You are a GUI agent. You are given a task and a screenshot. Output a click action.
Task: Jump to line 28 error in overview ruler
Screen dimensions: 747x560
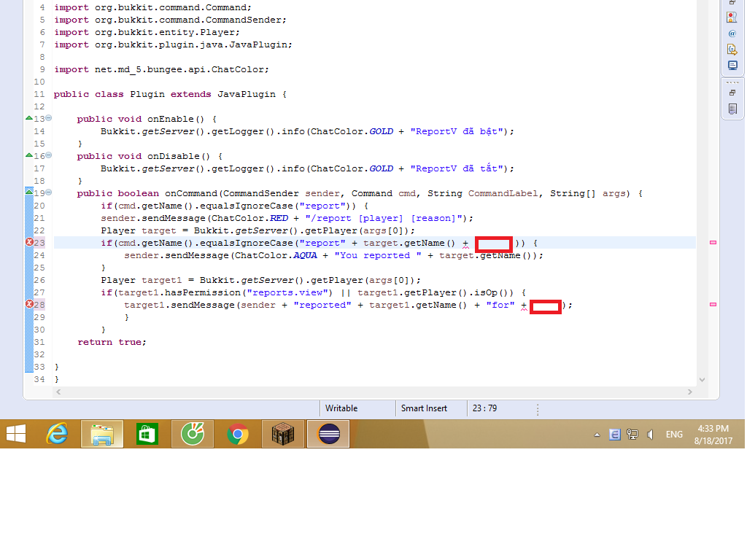(x=713, y=304)
